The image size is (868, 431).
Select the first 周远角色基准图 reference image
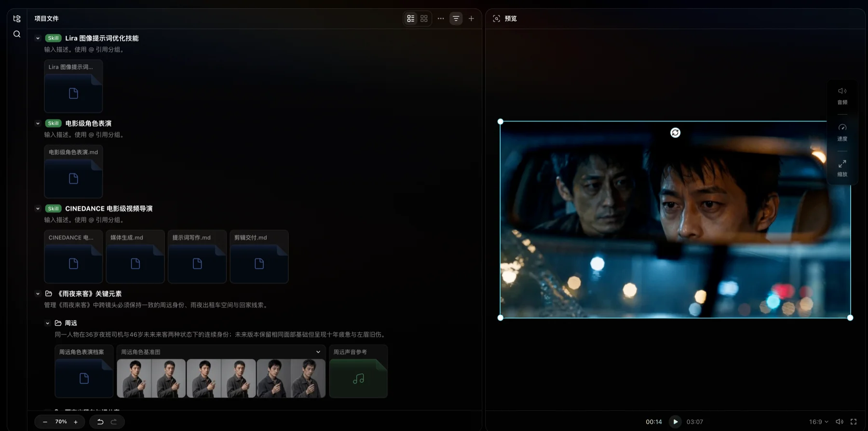tap(151, 378)
